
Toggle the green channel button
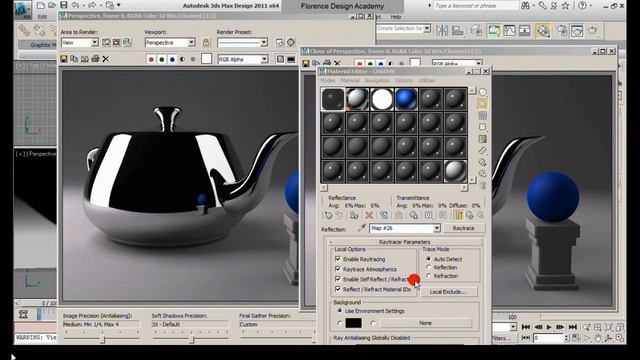tap(162, 59)
